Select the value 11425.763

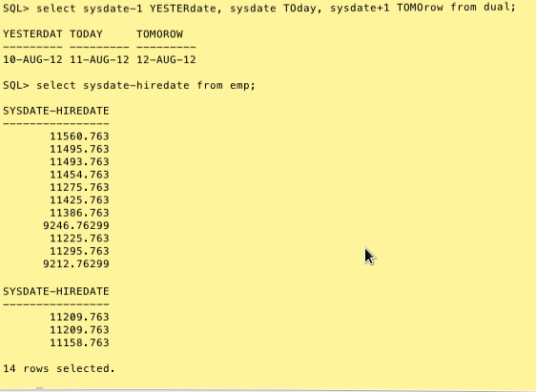point(80,200)
